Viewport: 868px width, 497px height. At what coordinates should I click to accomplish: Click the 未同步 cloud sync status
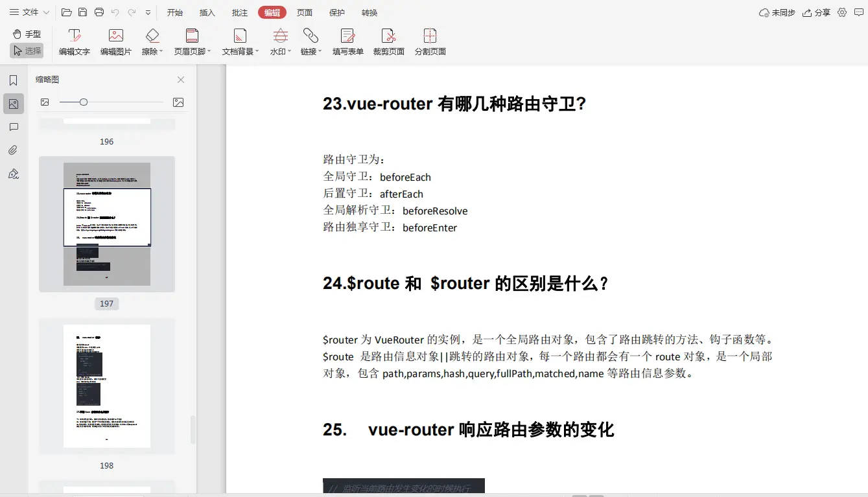pos(775,12)
